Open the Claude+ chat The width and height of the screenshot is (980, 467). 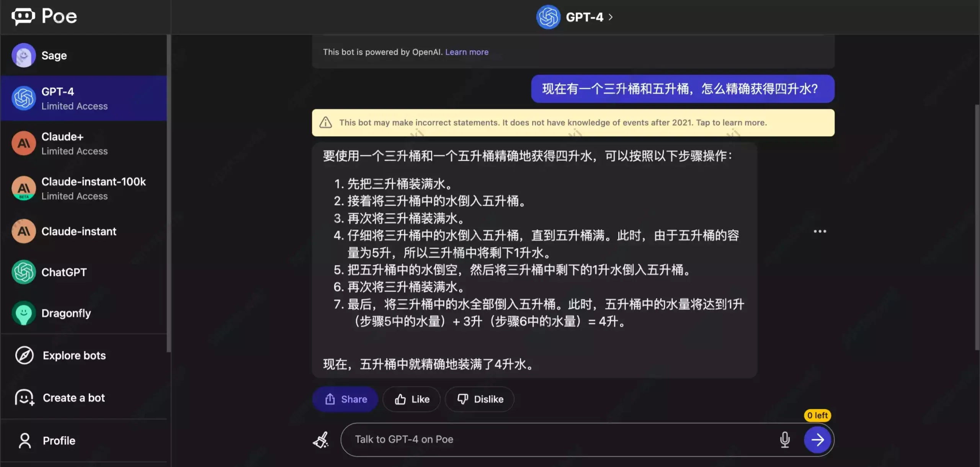83,143
